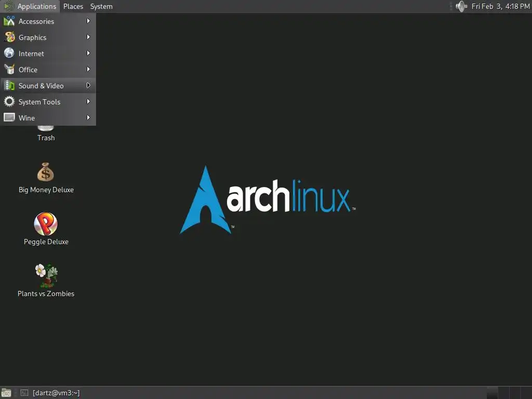Open the date and time clock
The height and width of the screenshot is (399, 532).
coord(500,6)
